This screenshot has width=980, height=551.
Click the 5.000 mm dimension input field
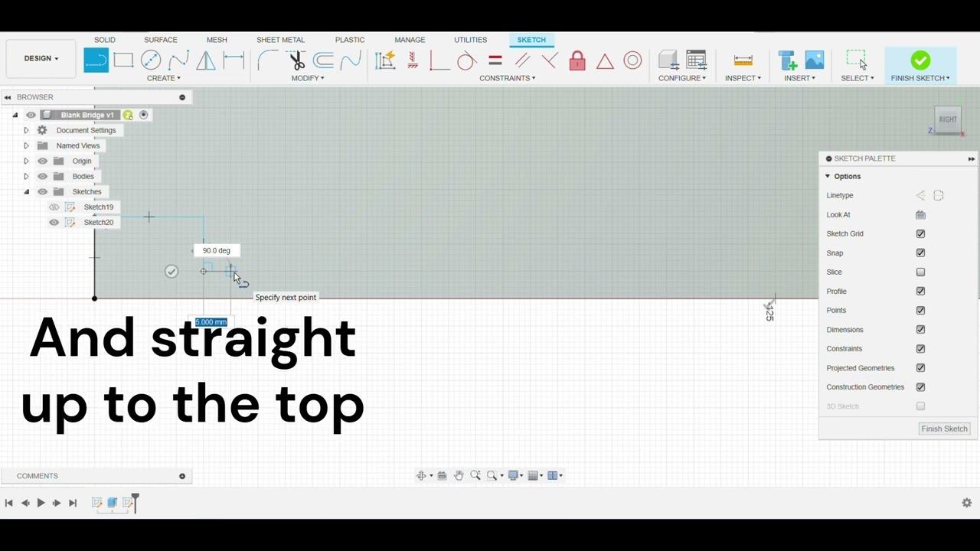pos(211,322)
